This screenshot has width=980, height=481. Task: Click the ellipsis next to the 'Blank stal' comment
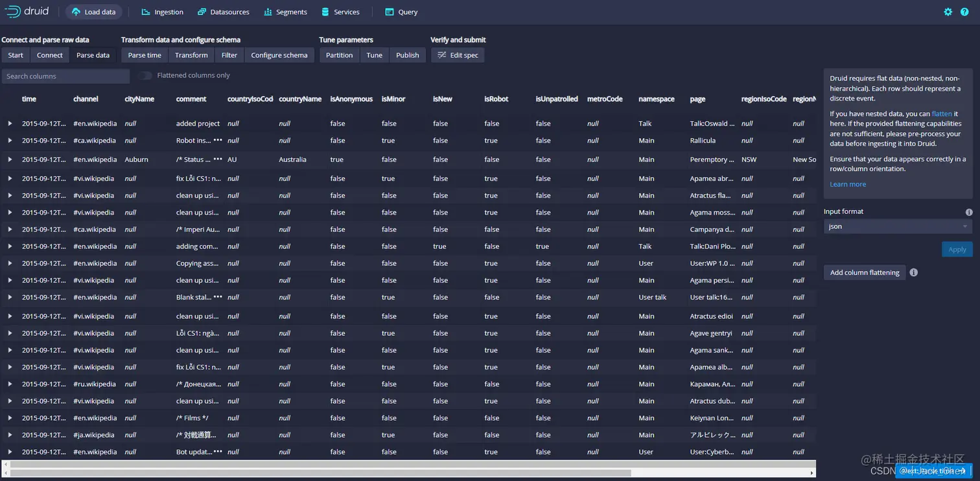click(x=218, y=297)
